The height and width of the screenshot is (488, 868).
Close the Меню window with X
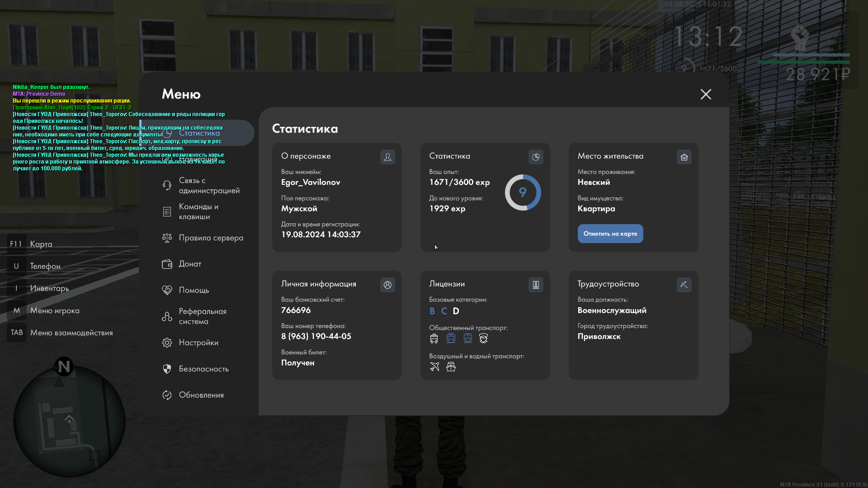[x=706, y=94]
